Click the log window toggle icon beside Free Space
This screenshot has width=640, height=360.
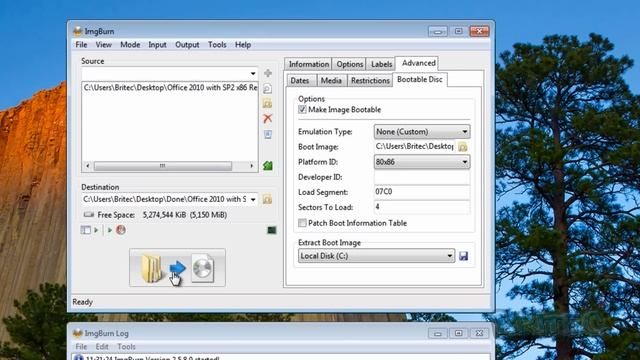(271, 230)
